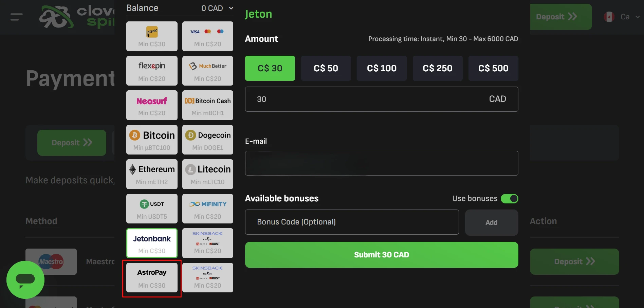The height and width of the screenshot is (308, 644).
Task: Choose the Skinsback tile beside Jetonbank
Action: tap(208, 243)
